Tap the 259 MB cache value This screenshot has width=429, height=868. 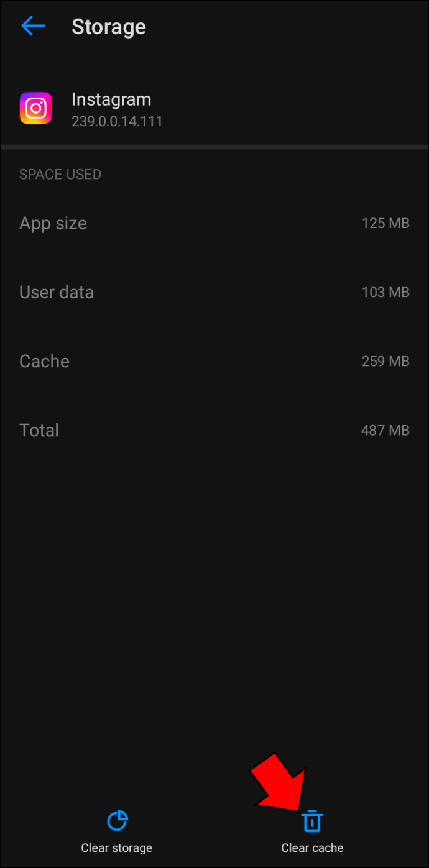pyautogui.click(x=385, y=361)
